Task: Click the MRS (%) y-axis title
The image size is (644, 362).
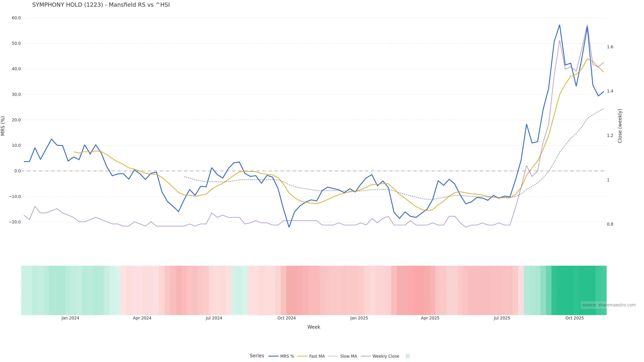Action: (x=3, y=126)
